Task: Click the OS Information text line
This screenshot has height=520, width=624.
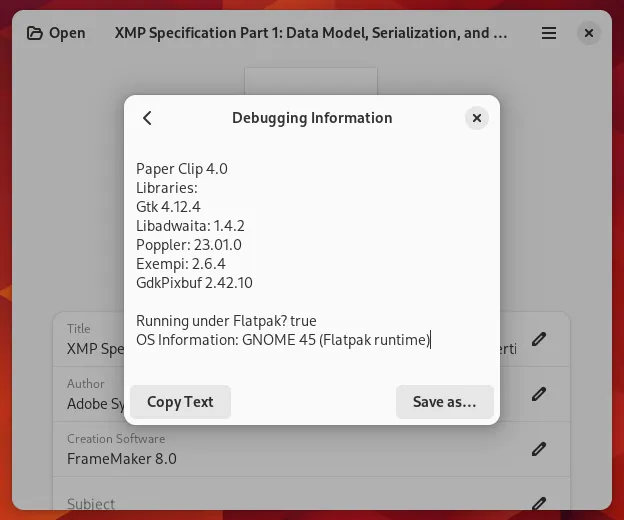Action: coord(283,340)
